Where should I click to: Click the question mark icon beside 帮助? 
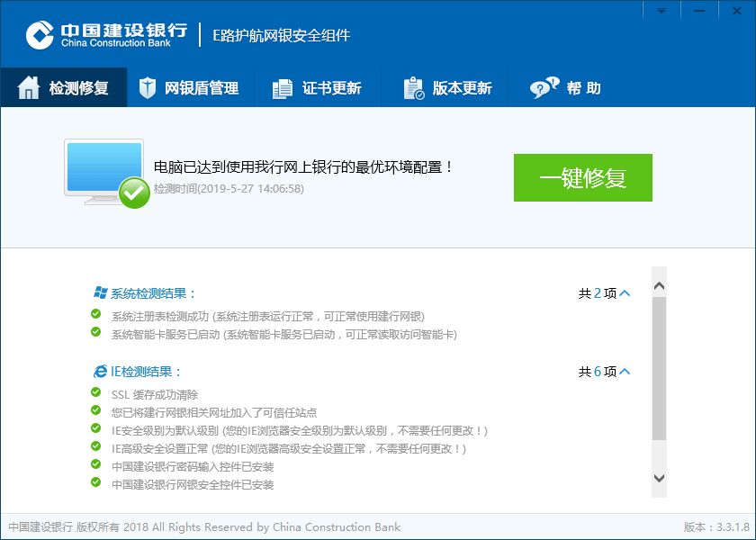pos(541,87)
